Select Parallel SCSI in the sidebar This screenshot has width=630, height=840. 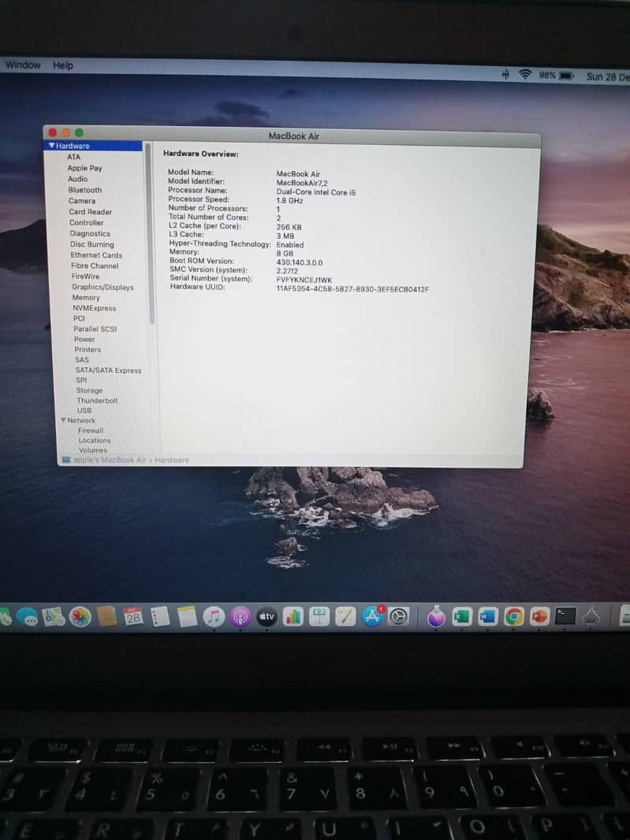[x=95, y=329]
